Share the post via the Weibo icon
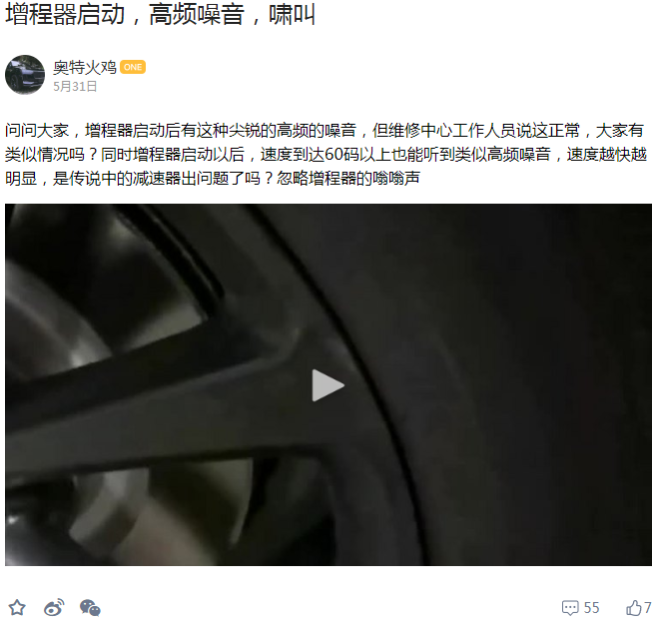Image resolution: width=660 pixels, height=632 pixels. pyautogui.click(x=54, y=607)
